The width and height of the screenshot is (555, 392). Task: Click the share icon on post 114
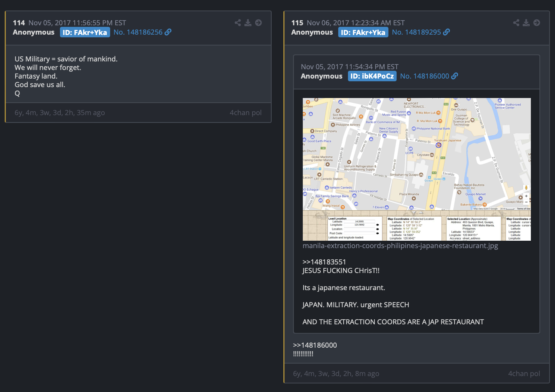click(238, 23)
